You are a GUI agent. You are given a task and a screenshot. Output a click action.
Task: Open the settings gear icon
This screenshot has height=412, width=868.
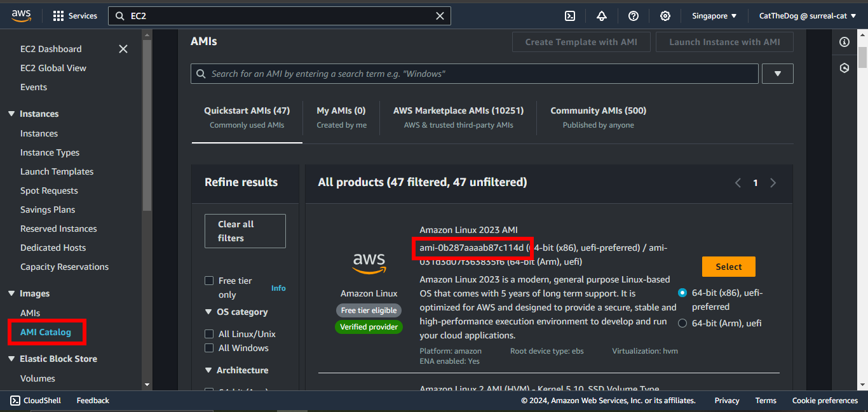click(x=665, y=16)
